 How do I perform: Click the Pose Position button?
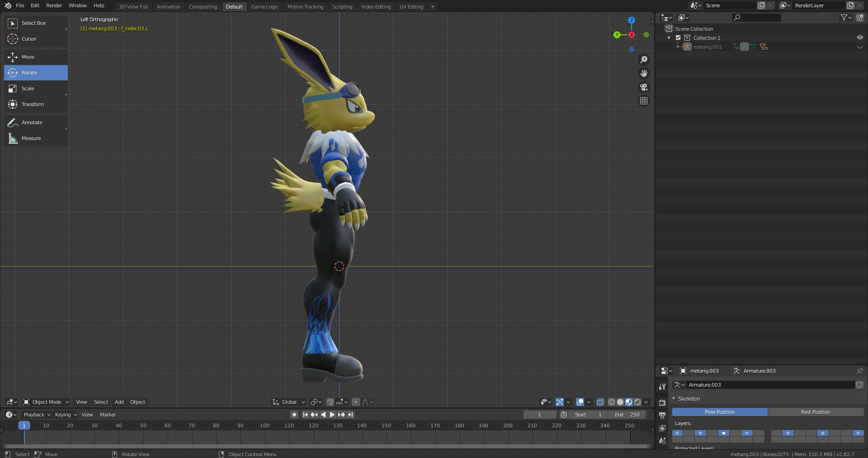pyautogui.click(x=720, y=412)
